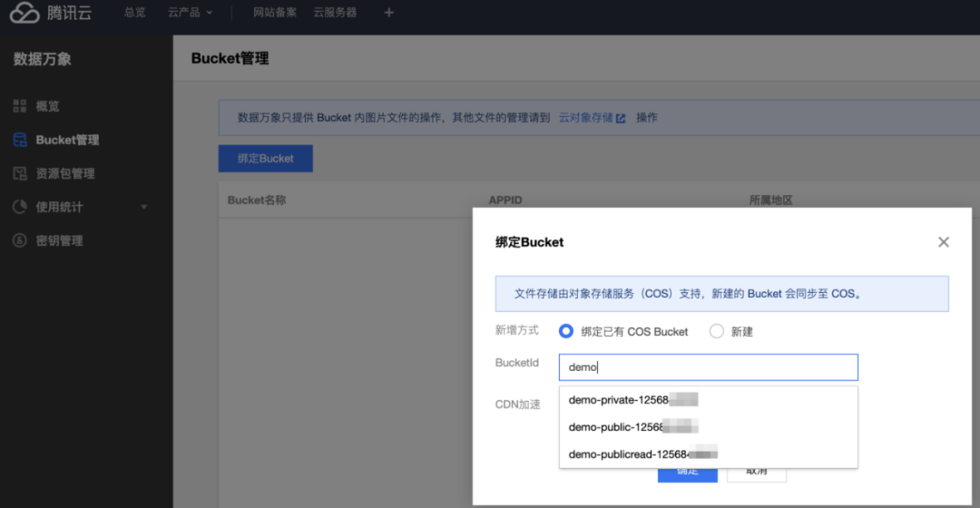The width and height of the screenshot is (980, 508).
Task: Go to 概览 in sidebar
Action: [47, 106]
